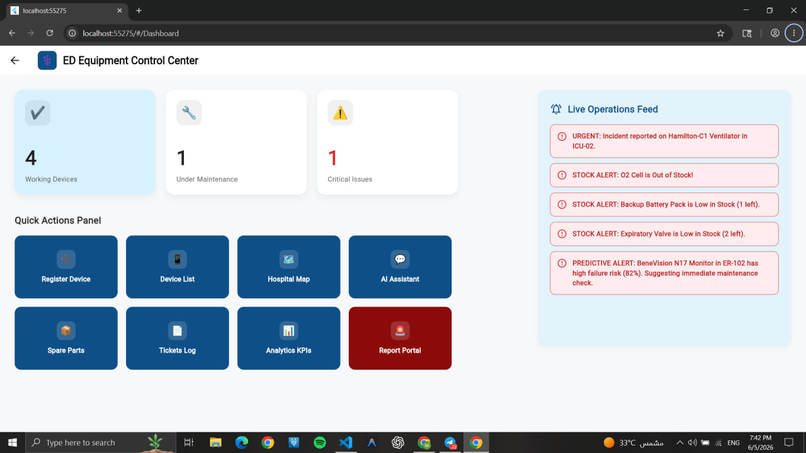
Task: Launch the AI Assistant tile
Action: pos(400,267)
